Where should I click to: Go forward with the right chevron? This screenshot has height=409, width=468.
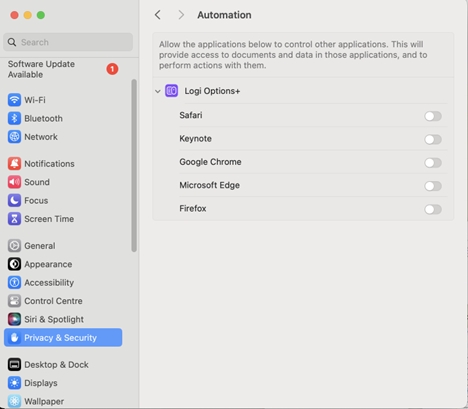click(x=181, y=15)
